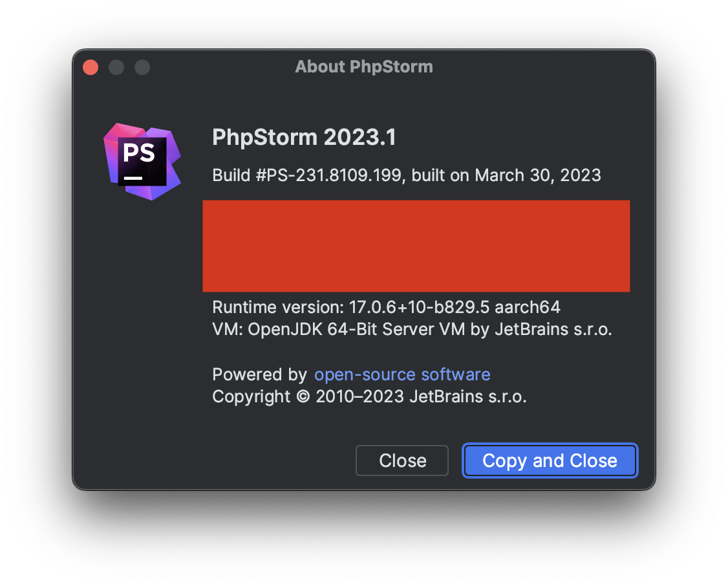Screen dimensions: 728x586
Task: Click the red traffic light button
Action: pyautogui.click(x=90, y=67)
